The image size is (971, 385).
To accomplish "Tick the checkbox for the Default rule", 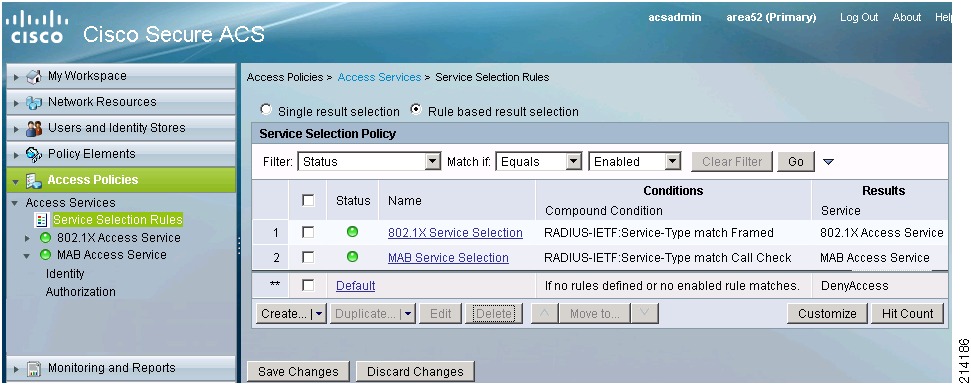I will (308, 285).
